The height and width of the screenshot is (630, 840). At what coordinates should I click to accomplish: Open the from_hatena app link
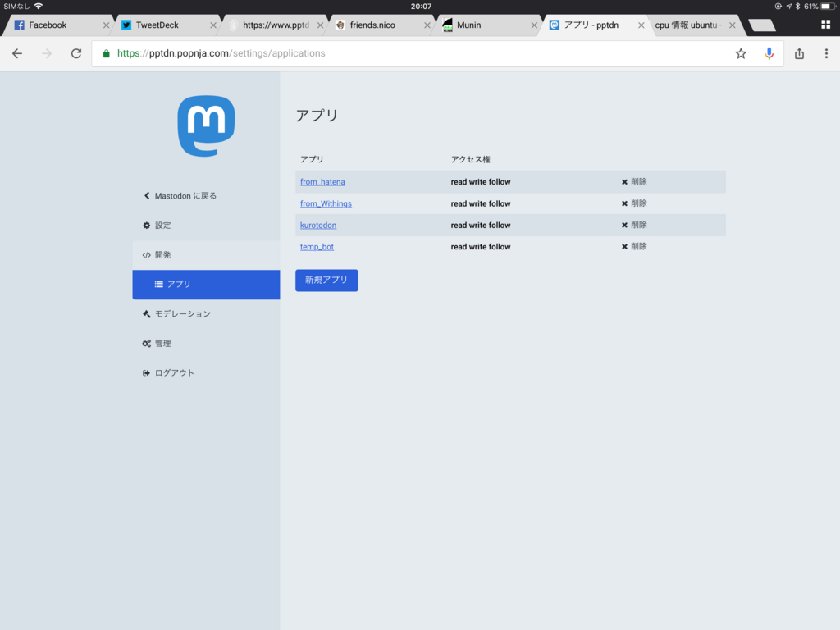[322, 182]
